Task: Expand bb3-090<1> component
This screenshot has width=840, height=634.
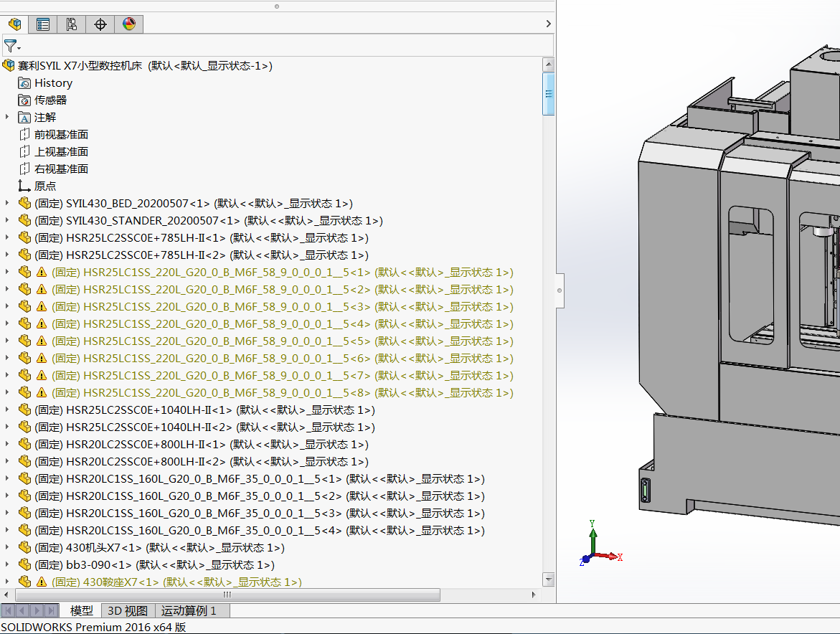Action: point(7,564)
